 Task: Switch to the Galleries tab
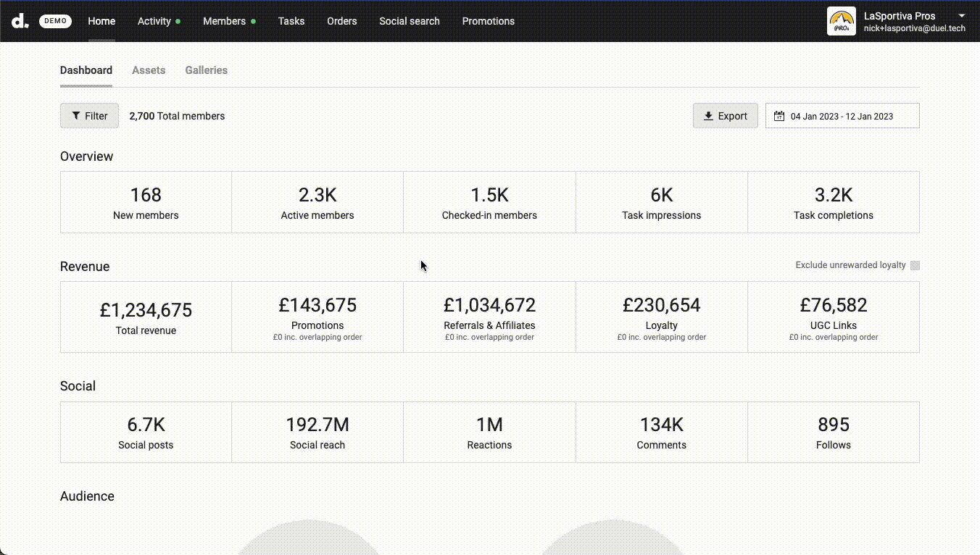(x=206, y=70)
